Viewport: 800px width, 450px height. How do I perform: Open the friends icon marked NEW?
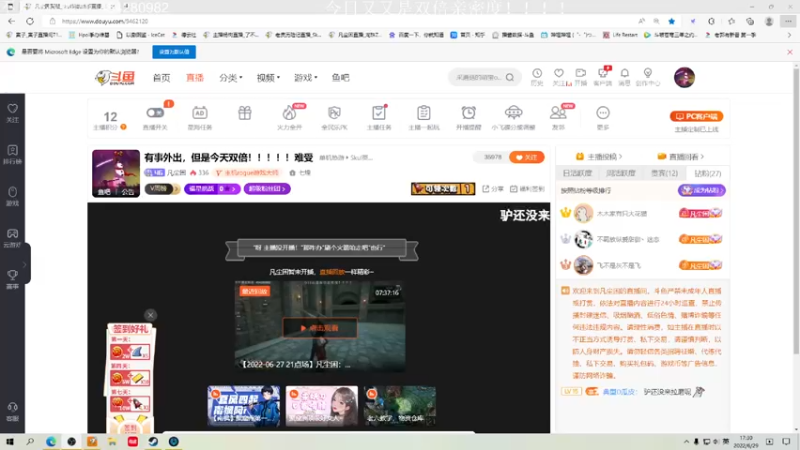click(558, 113)
